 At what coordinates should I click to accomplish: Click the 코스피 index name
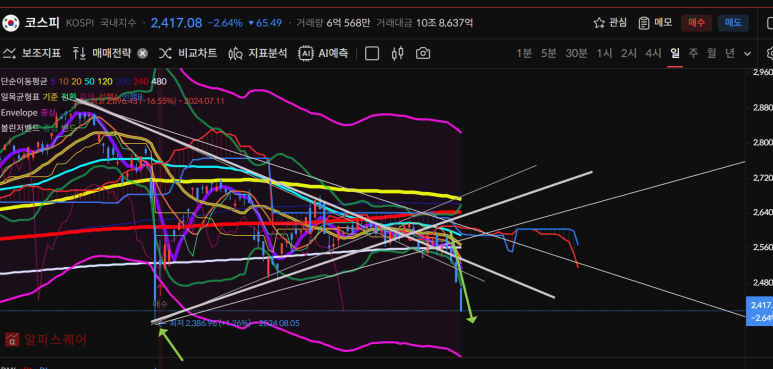tap(42, 23)
